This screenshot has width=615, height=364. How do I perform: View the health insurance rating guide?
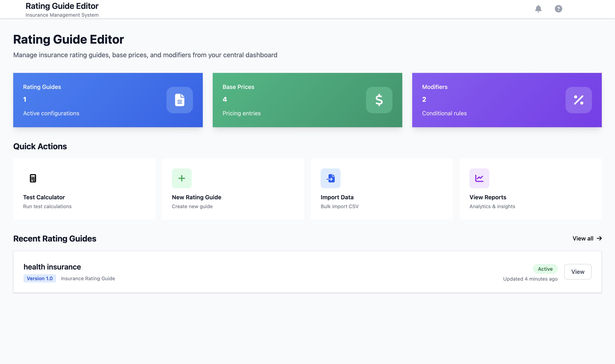[x=578, y=272]
